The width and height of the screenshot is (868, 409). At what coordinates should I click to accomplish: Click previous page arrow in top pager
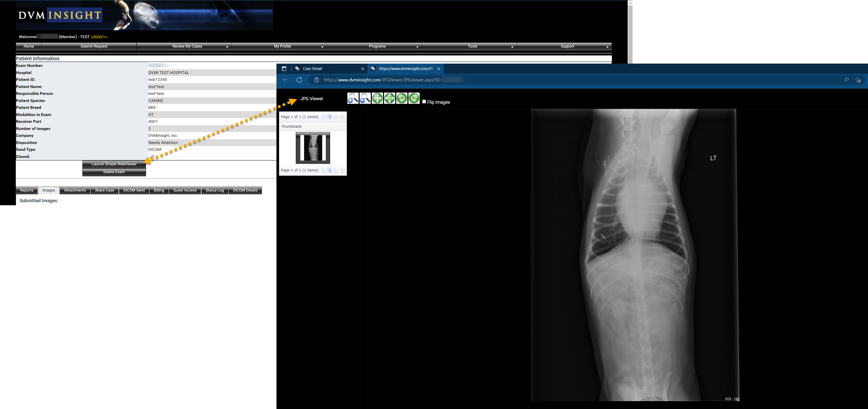[x=323, y=117]
